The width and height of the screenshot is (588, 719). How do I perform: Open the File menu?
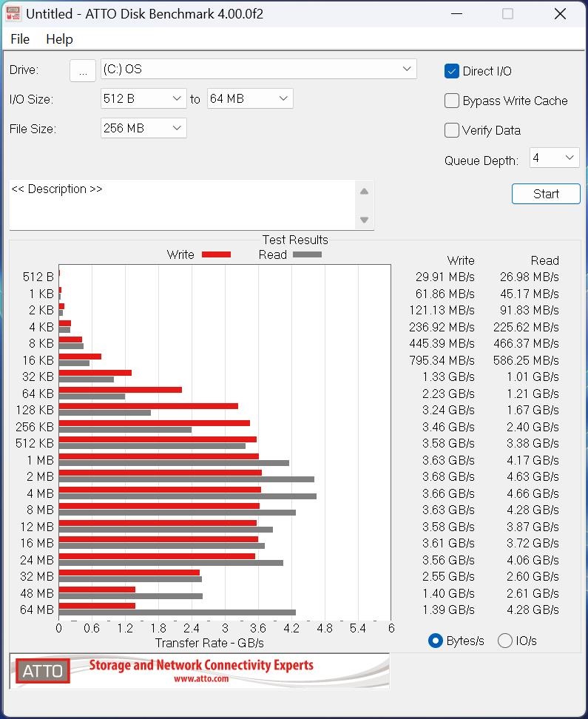coord(20,39)
